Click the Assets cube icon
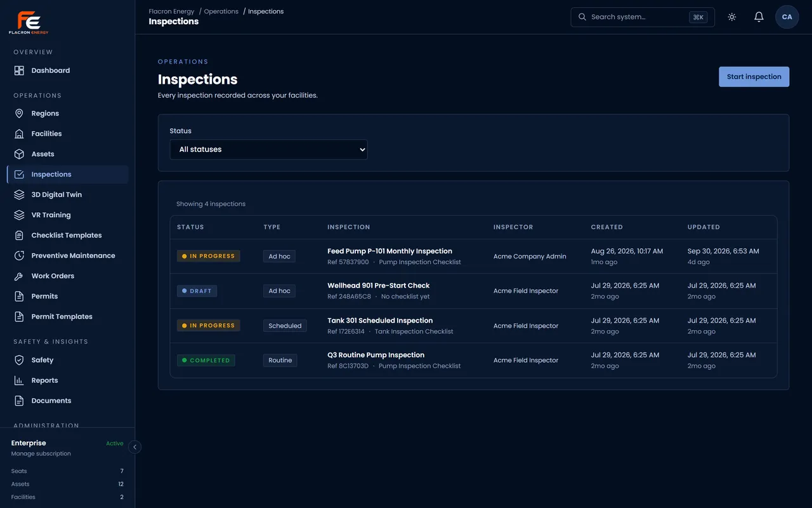 coord(19,154)
